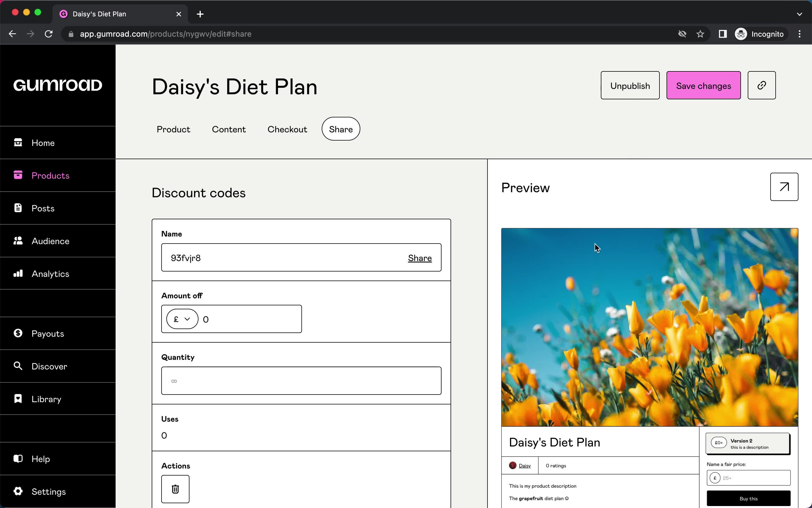Image resolution: width=812 pixels, height=508 pixels.
Task: Close the Daisy's Diet Plan tab
Action: coord(179,14)
